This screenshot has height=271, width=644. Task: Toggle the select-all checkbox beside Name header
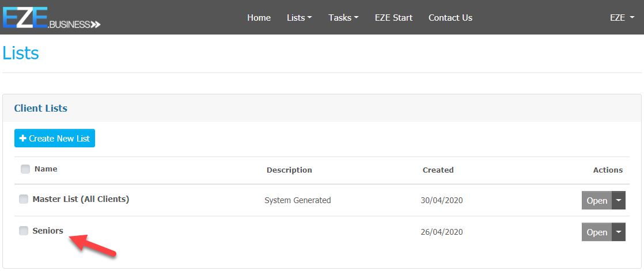tap(25, 169)
